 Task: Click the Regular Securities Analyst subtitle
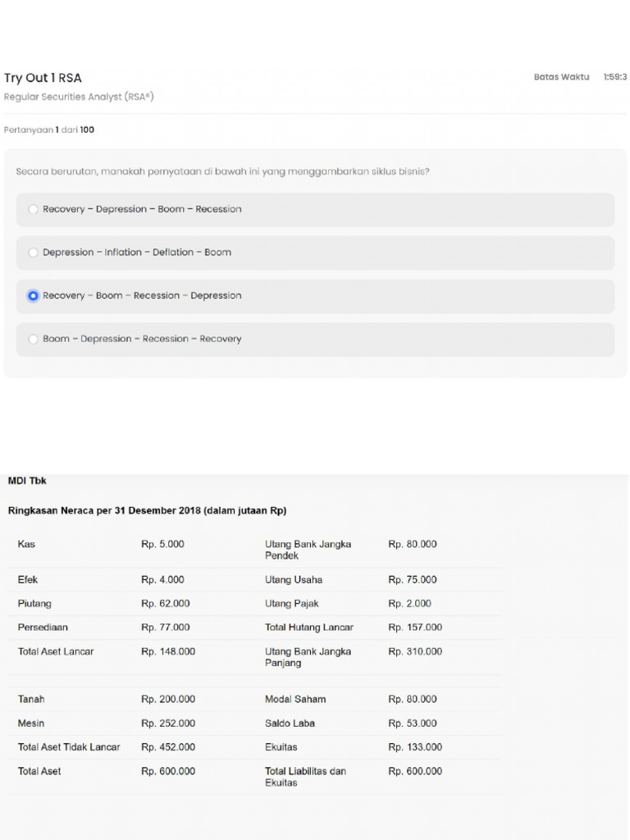pyautogui.click(x=79, y=97)
